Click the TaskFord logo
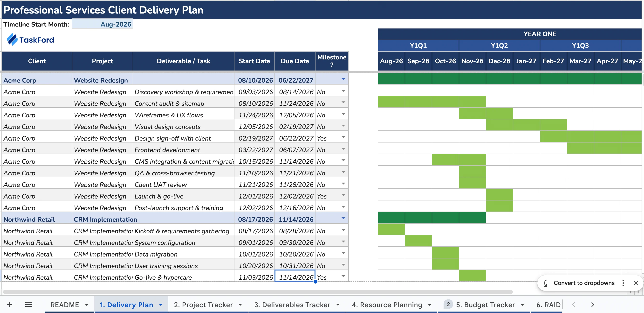The width and height of the screenshot is (644, 313). [30, 40]
